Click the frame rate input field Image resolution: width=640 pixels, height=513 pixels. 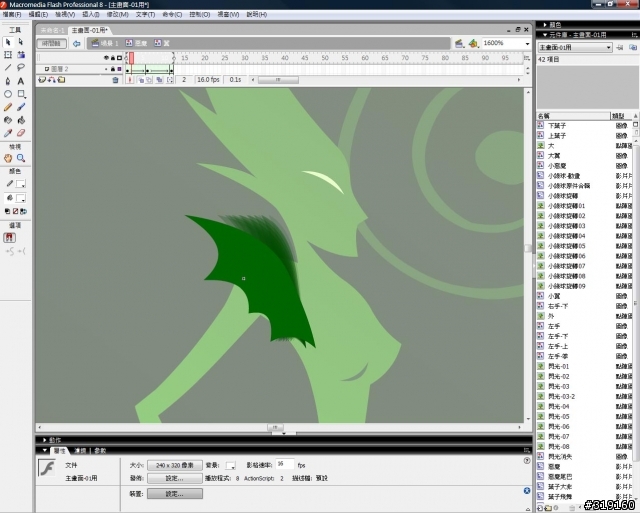coord(285,464)
